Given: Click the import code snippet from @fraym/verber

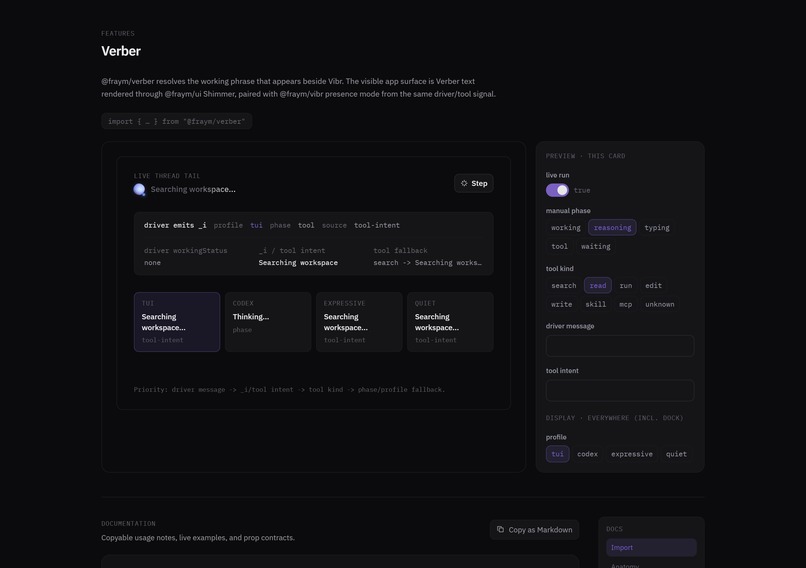Looking at the screenshot, I should pyautogui.click(x=176, y=122).
